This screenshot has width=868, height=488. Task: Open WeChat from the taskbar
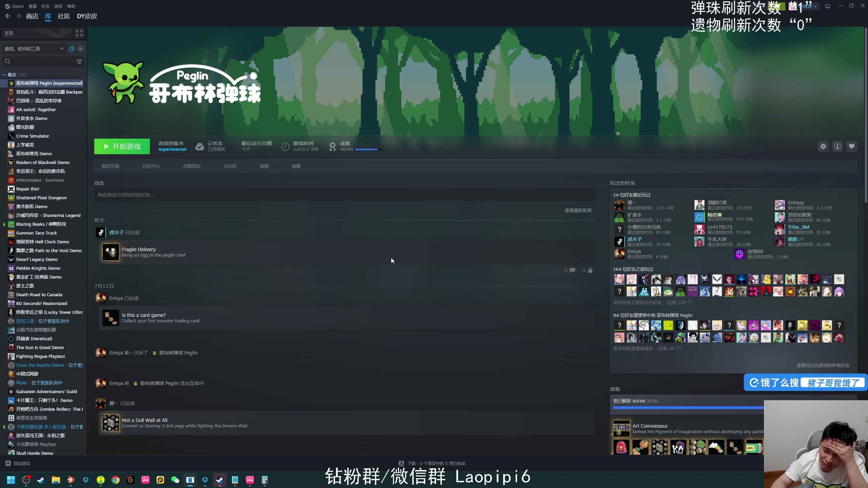175,480
